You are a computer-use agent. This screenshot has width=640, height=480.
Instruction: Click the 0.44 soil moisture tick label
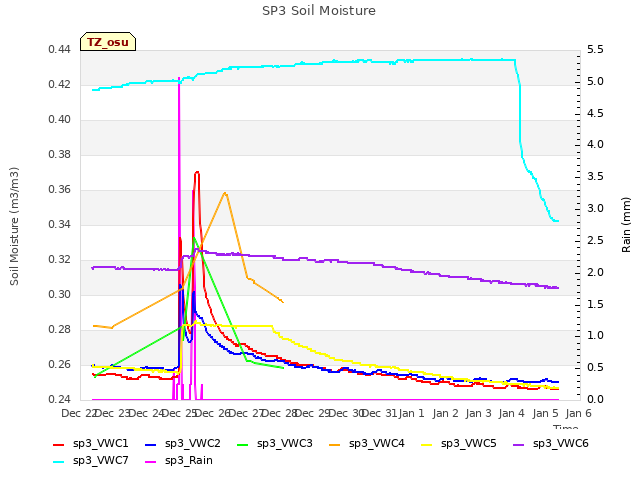tap(59, 50)
